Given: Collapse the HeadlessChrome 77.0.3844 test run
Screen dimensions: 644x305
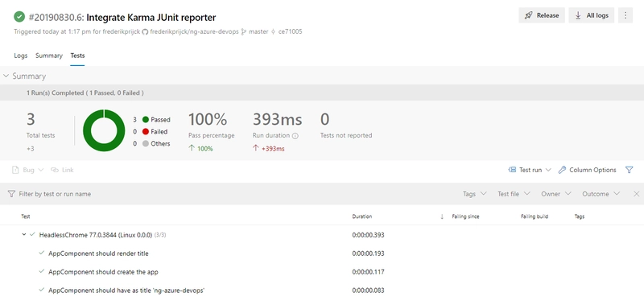Looking at the screenshot, I should click(24, 235).
